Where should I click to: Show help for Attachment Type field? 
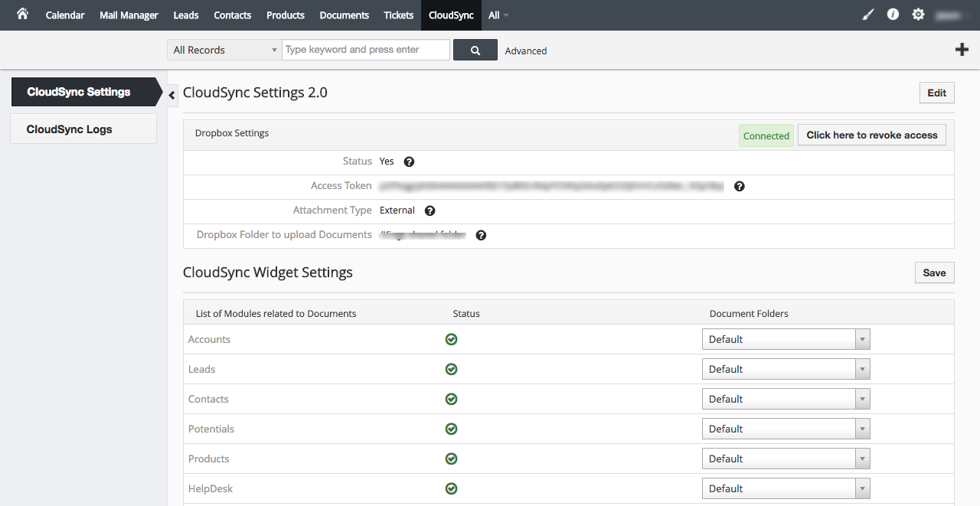430,211
